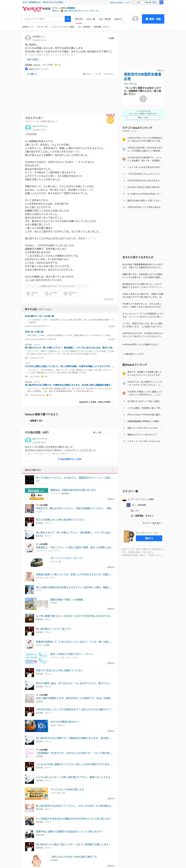This screenshot has width=186, height=868.
Task: Open 怖い話を教えてください 短いヤツ
Action: (54, 629)
